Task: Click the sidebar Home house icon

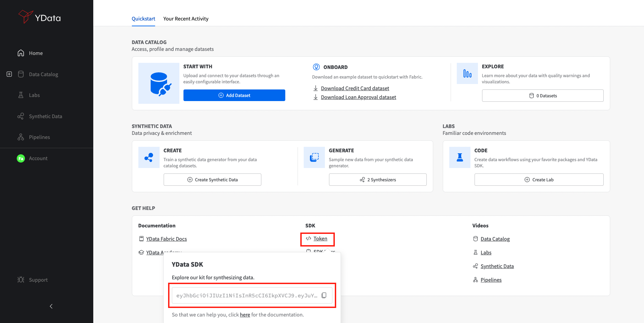Action: point(21,53)
